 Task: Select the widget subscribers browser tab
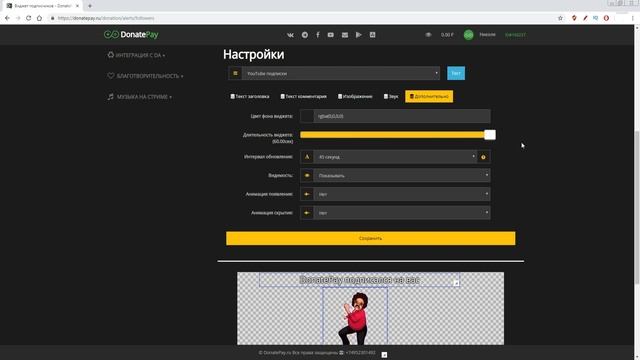[42, 6]
